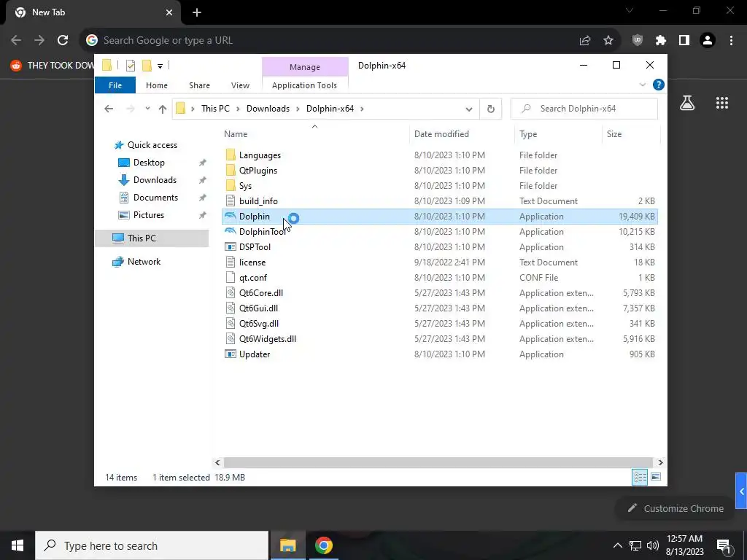Click Search Dolphin-x64 search box

pyautogui.click(x=584, y=109)
